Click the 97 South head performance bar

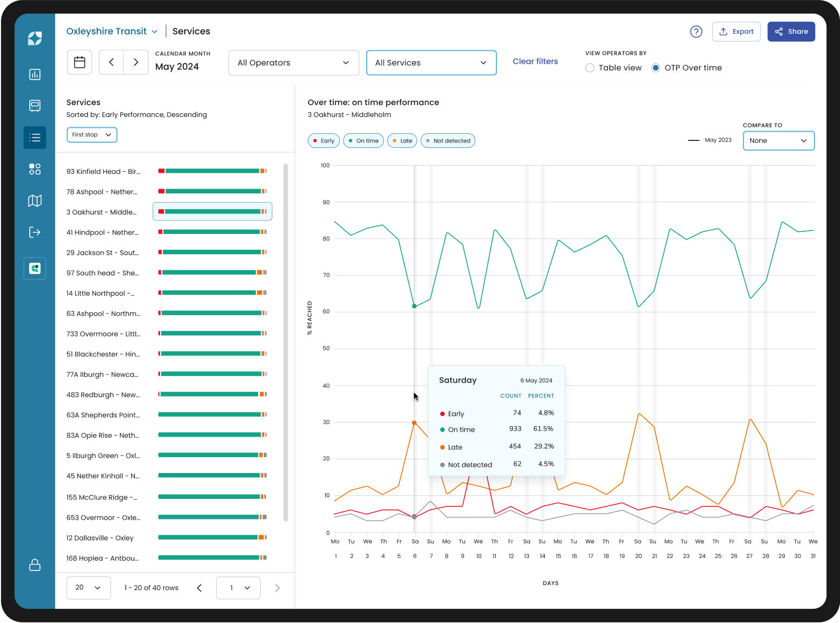pyautogui.click(x=212, y=272)
